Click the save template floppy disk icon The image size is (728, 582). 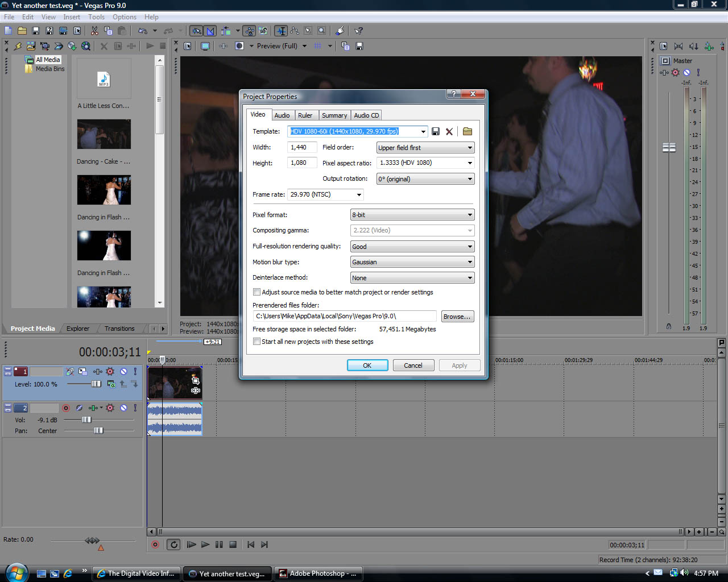(x=436, y=131)
